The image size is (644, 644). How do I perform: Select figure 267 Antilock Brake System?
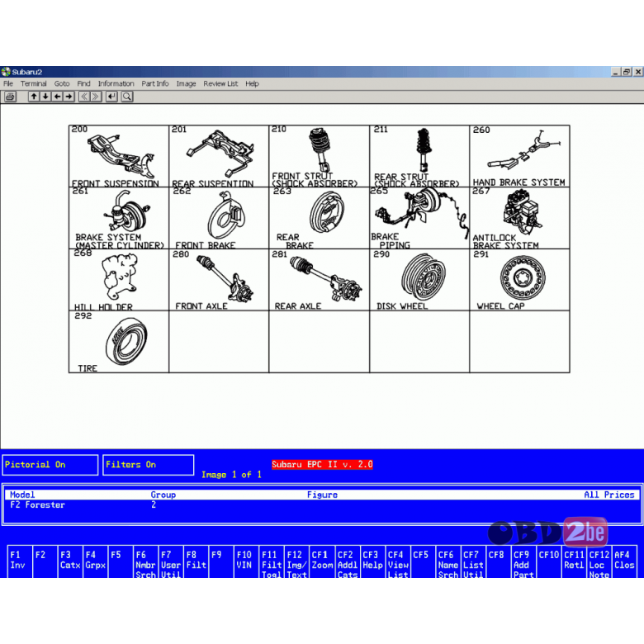(519, 218)
